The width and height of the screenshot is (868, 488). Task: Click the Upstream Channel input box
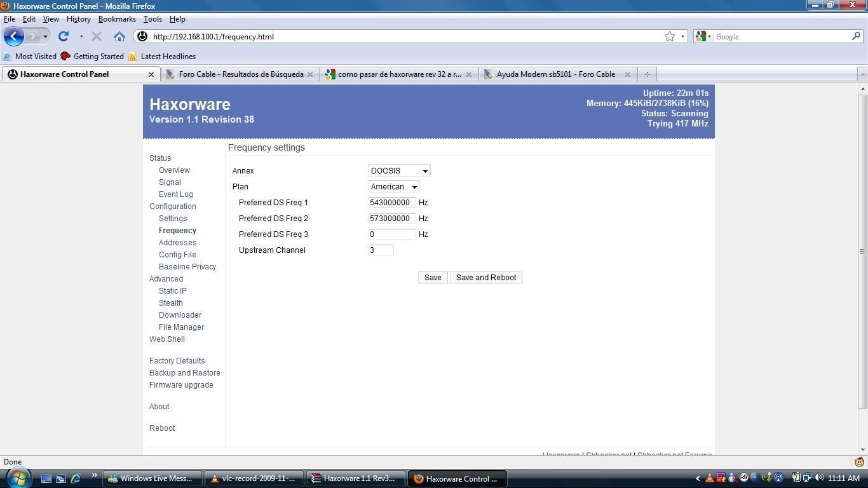point(381,250)
